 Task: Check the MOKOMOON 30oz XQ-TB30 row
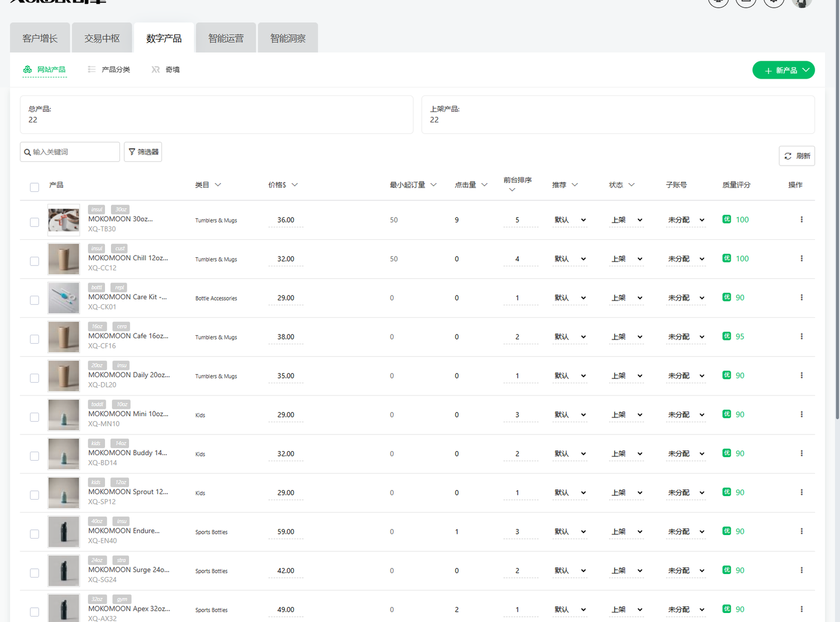click(35, 222)
